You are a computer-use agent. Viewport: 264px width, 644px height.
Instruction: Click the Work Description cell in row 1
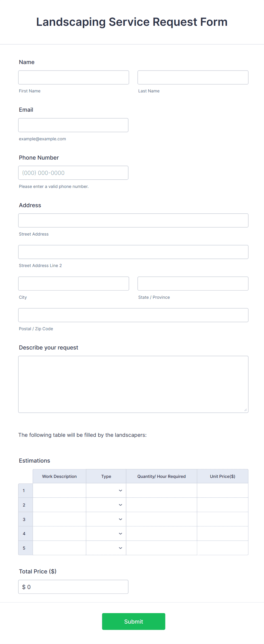[x=59, y=490]
